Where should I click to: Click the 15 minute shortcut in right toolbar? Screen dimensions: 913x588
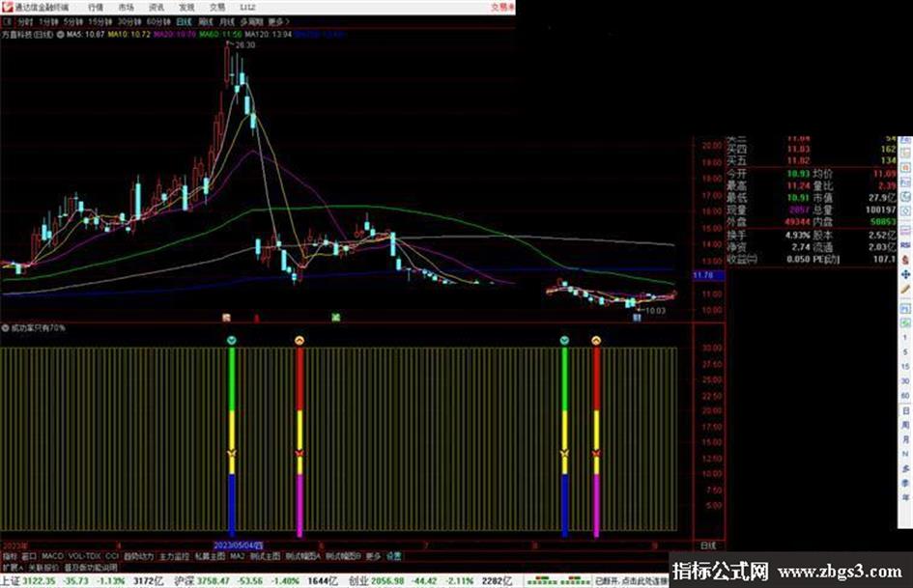pos(905,366)
